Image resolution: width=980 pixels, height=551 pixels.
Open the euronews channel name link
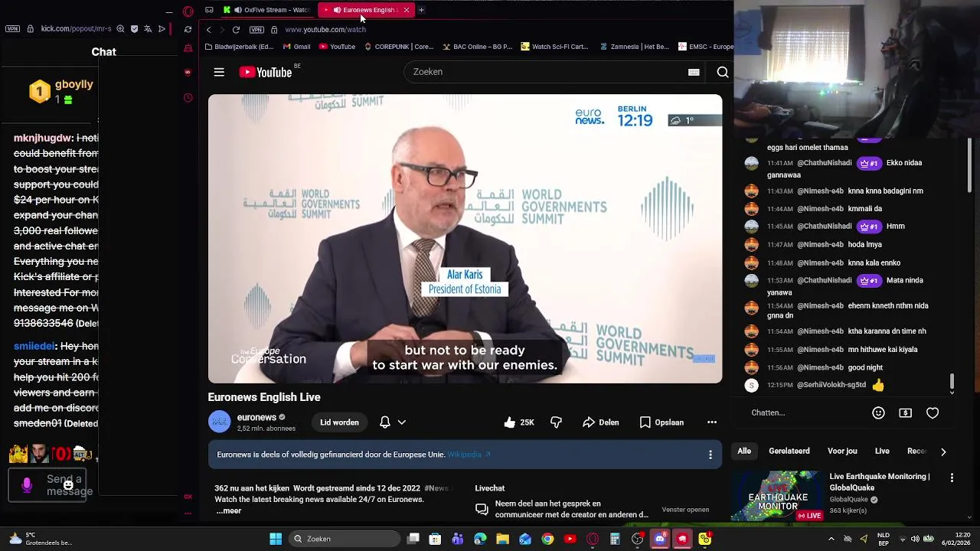[x=256, y=417]
